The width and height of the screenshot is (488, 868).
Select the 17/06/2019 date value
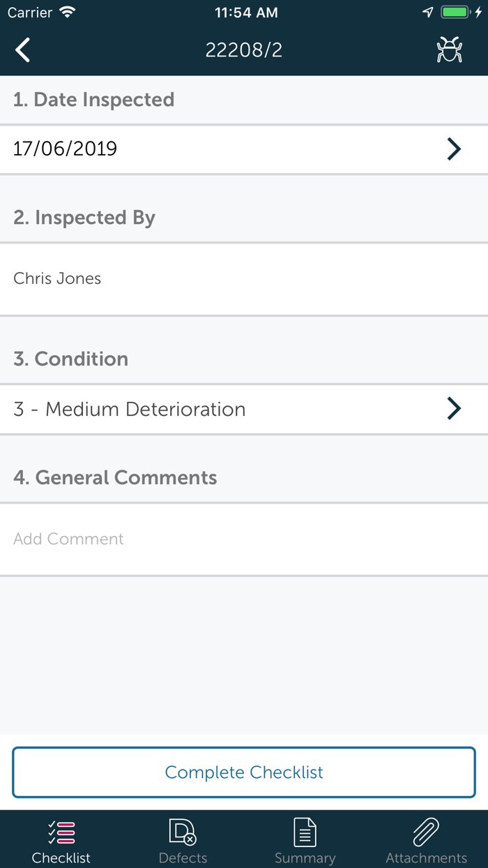(66, 149)
